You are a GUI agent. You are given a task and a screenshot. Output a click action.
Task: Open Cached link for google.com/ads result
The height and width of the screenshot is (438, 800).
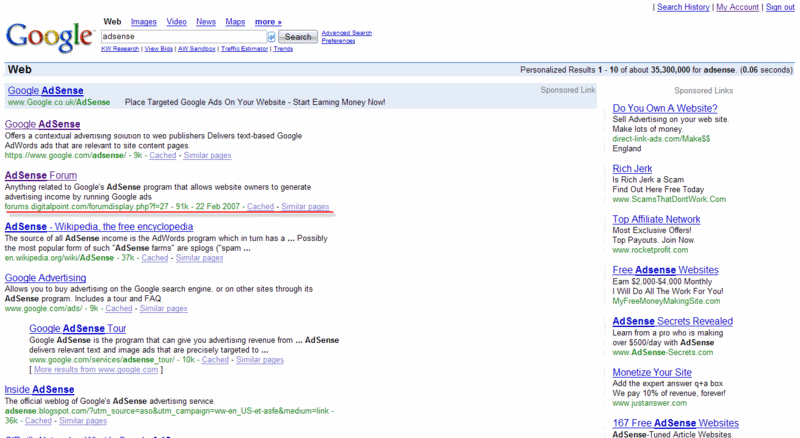pos(119,308)
